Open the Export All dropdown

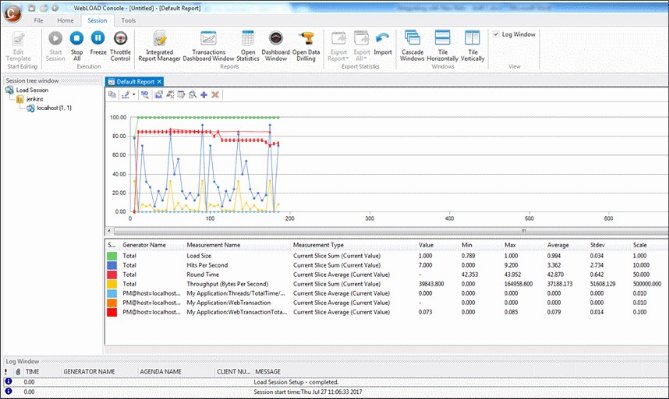pos(361,46)
